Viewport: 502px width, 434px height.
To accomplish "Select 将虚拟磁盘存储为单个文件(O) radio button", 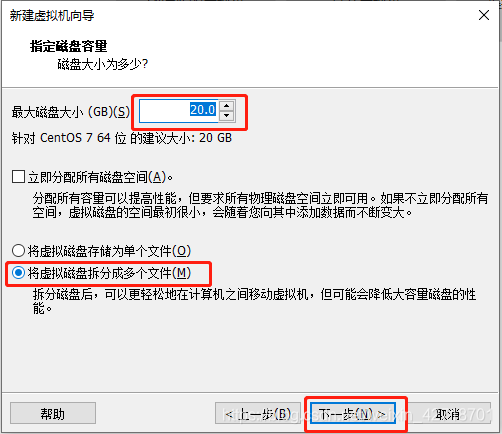I will coord(18,251).
